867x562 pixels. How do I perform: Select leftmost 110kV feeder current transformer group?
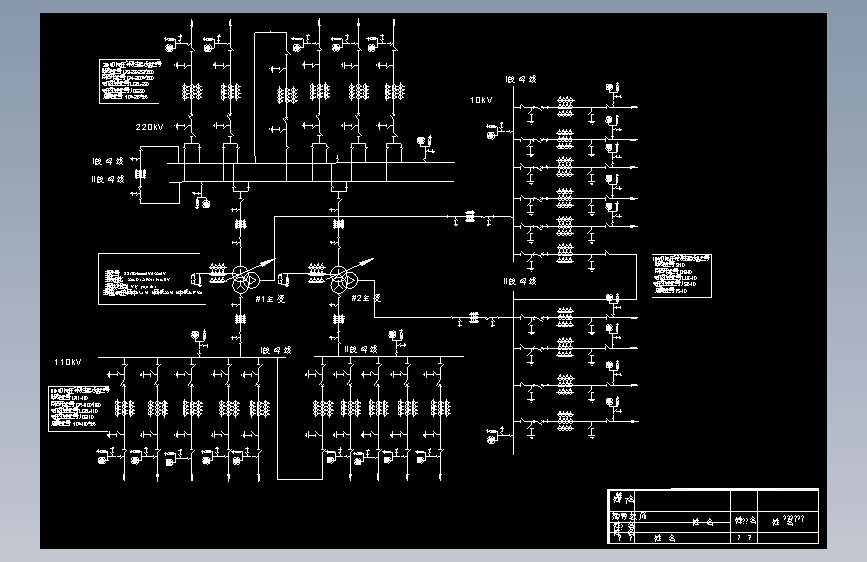[124, 409]
